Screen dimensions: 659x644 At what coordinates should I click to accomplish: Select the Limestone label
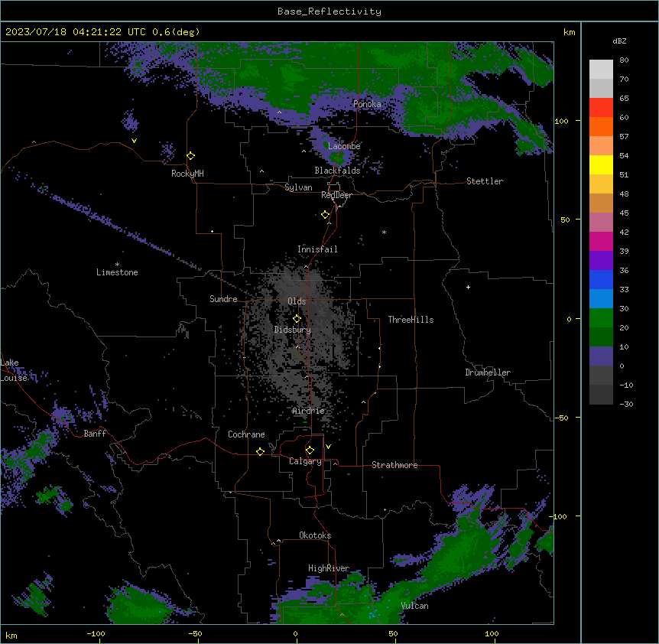click(117, 272)
